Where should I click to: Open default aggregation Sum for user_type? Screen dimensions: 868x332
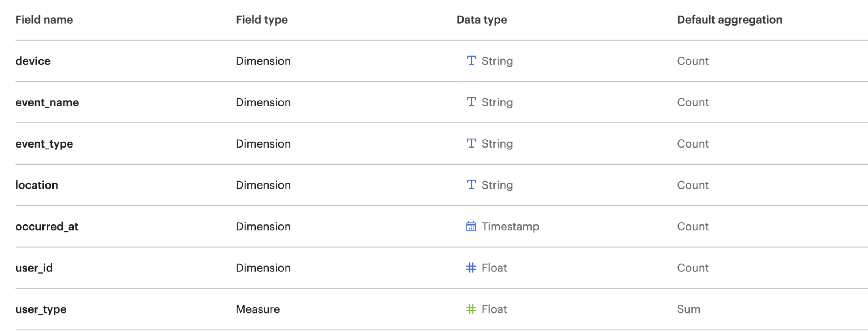pyautogui.click(x=688, y=309)
